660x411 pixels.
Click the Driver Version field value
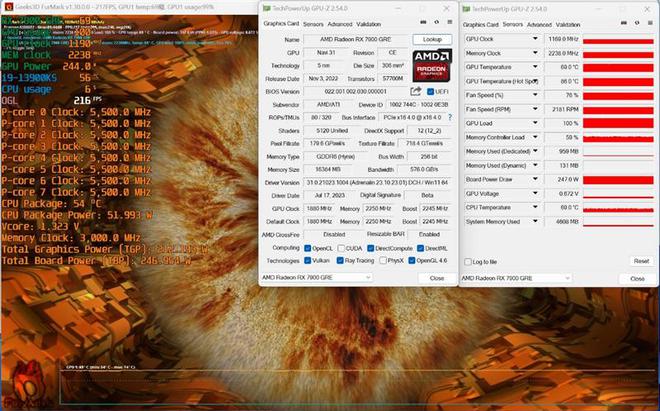click(x=377, y=183)
